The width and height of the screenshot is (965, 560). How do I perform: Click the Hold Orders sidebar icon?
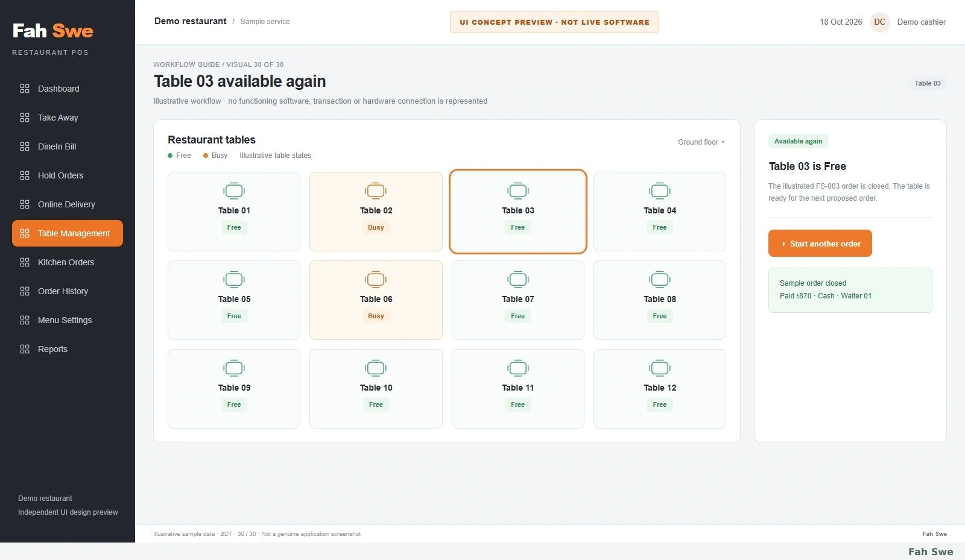click(25, 175)
